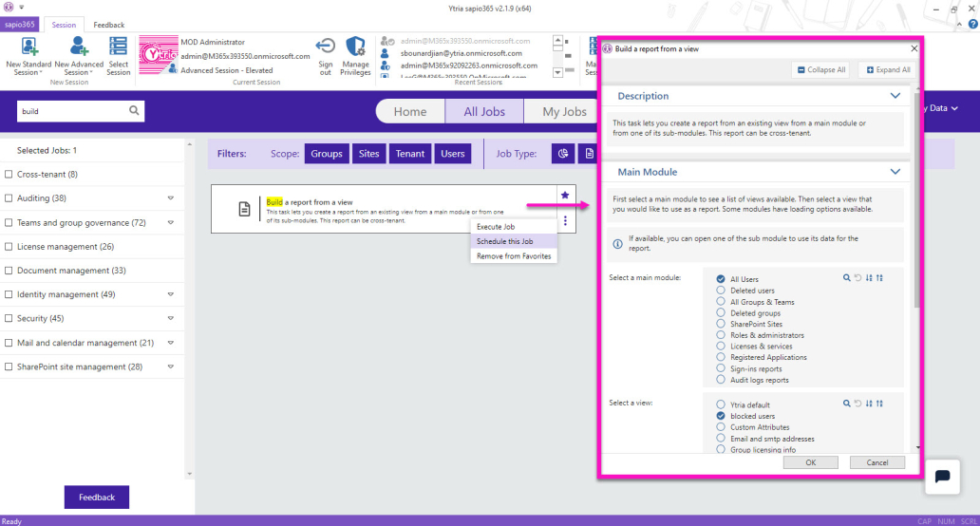Click the sort ascending icon in the main module list
Screen dimensions: 980x526
[879, 278]
